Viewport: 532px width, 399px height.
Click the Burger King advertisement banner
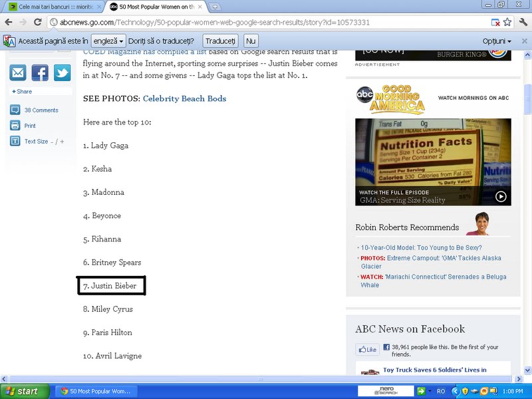click(x=433, y=55)
